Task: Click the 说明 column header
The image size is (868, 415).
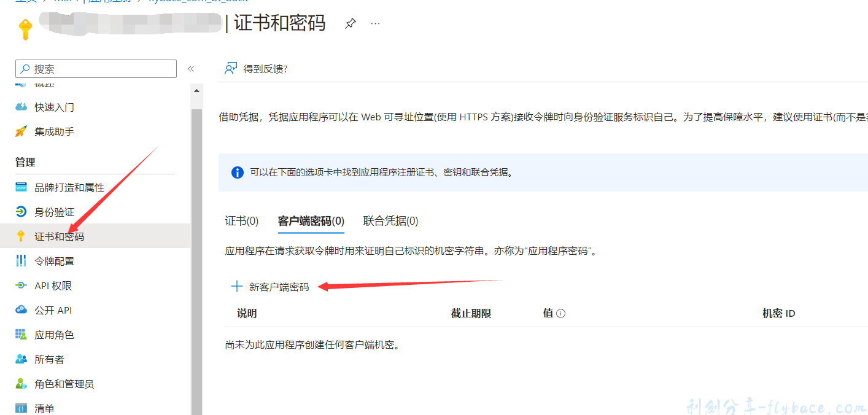Action: pos(247,313)
